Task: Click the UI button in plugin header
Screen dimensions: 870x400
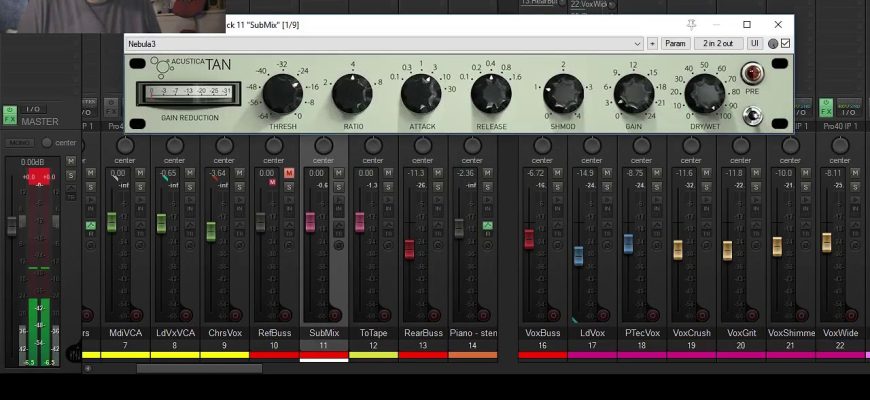Action: (754, 43)
